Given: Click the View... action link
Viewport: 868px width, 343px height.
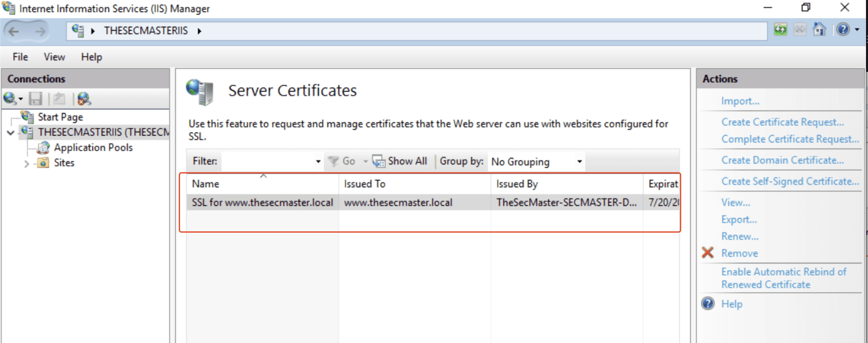Looking at the screenshot, I should (736, 202).
